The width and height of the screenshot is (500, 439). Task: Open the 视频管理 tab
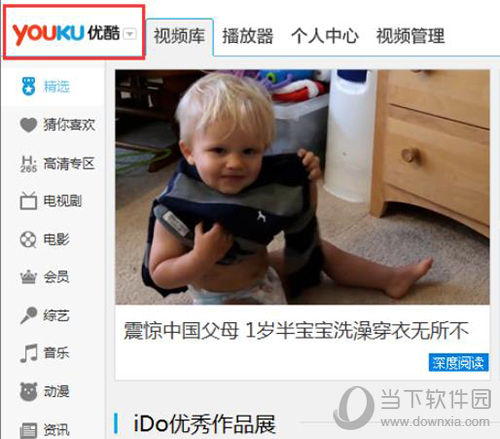[410, 36]
